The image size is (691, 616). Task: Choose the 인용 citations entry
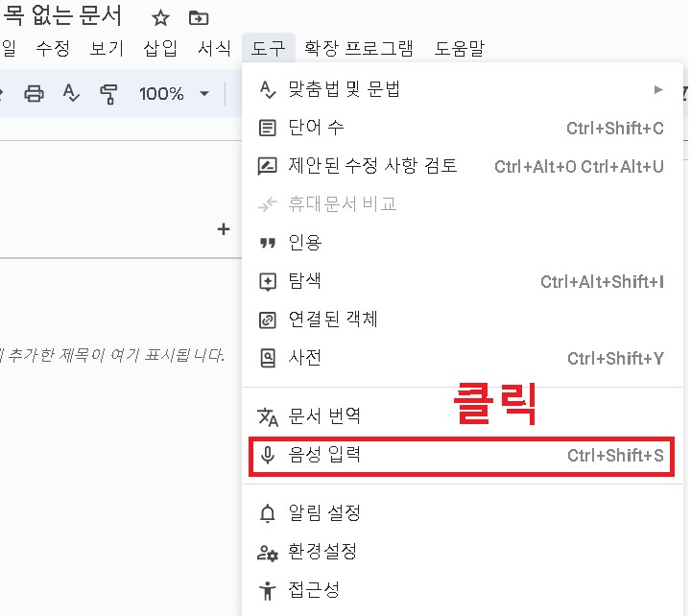tap(463, 243)
